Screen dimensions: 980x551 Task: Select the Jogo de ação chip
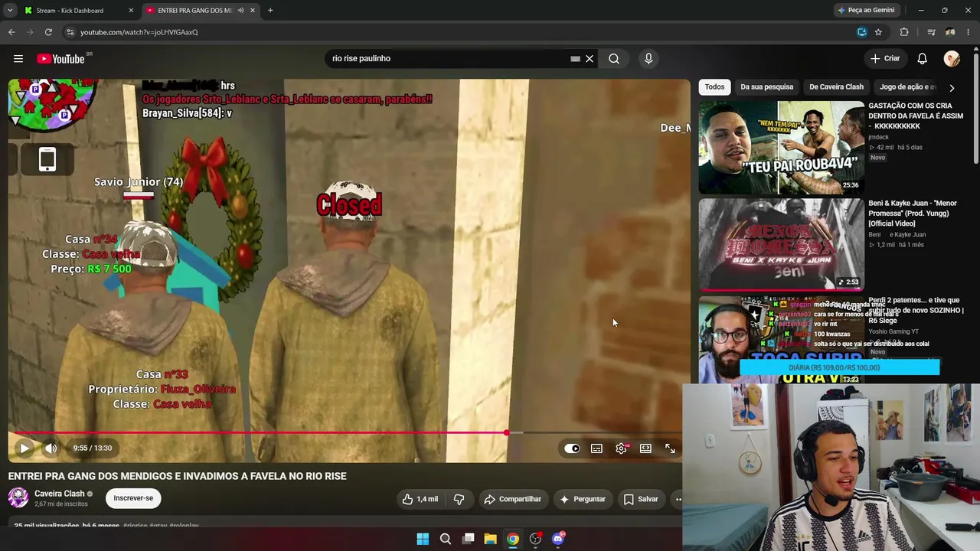pos(906,87)
